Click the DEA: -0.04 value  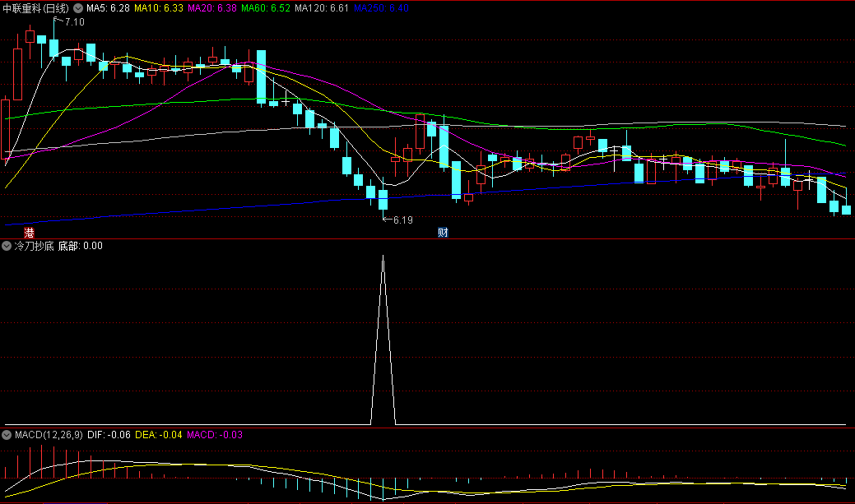[x=159, y=435]
